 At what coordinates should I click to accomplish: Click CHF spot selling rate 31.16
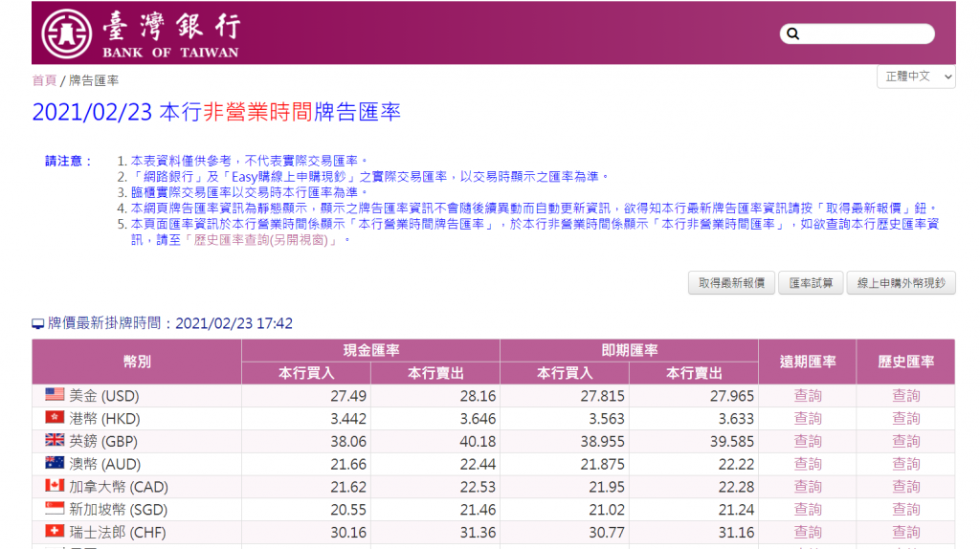coord(736,533)
